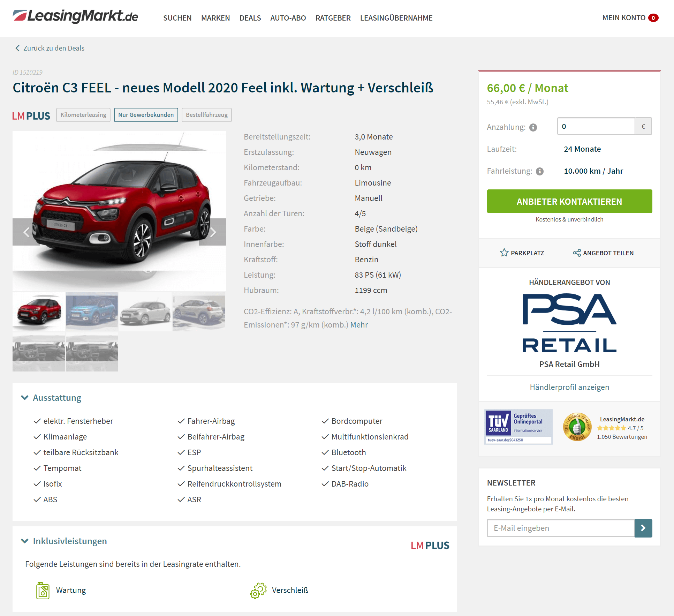Expand CO2 details with Mehr link
Screen dimensions: 674x616
pyautogui.click(x=359, y=325)
